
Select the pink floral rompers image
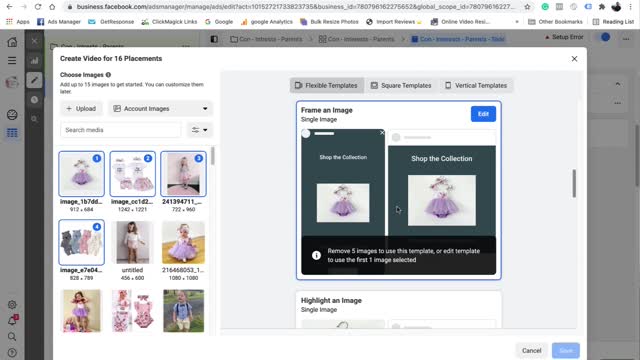[x=132, y=311]
